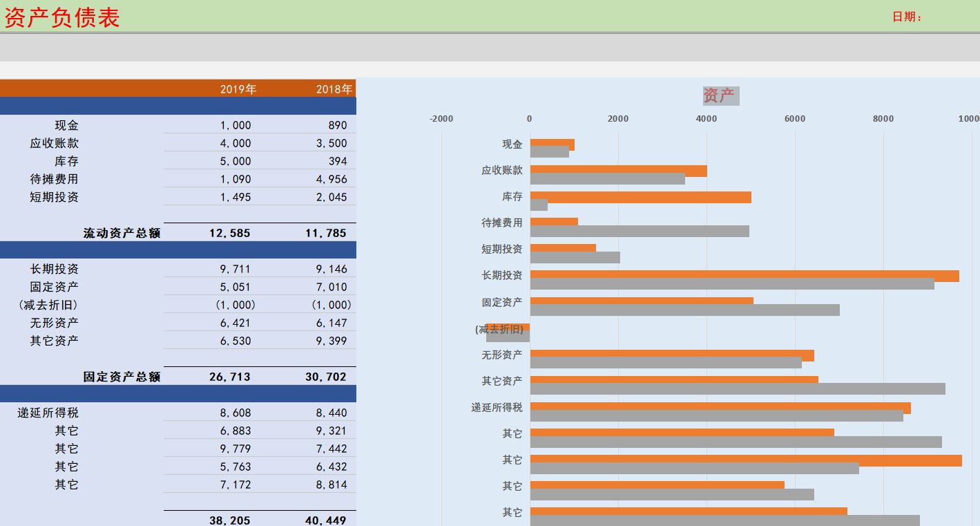This screenshot has height=526, width=980.
Task: Select the bottom total 38,205
Action: [x=230, y=520]
